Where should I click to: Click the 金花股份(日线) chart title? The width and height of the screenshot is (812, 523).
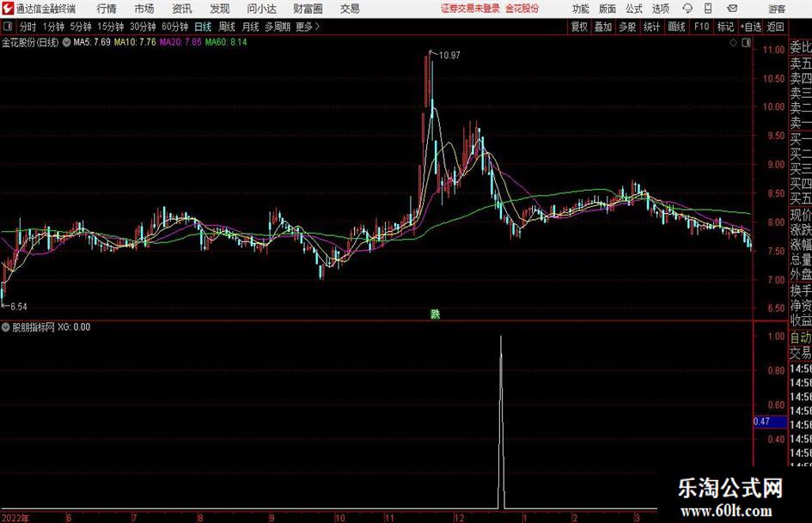(30, 42)
